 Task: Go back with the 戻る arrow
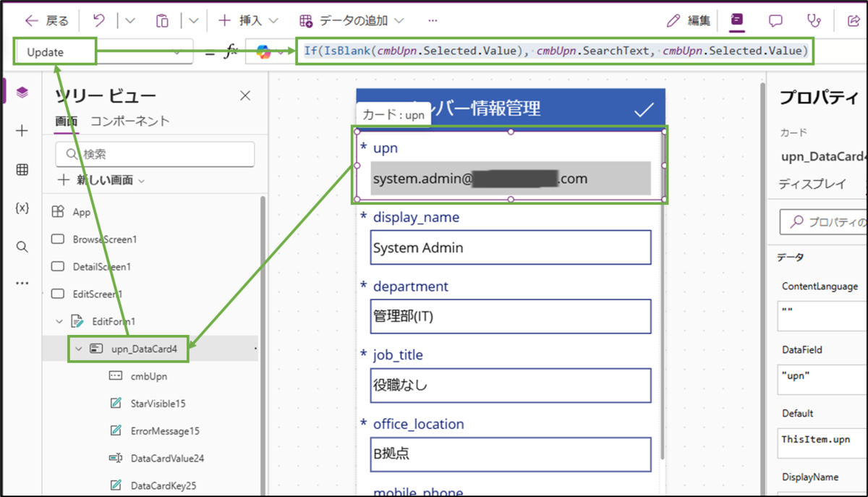(47, 20)
